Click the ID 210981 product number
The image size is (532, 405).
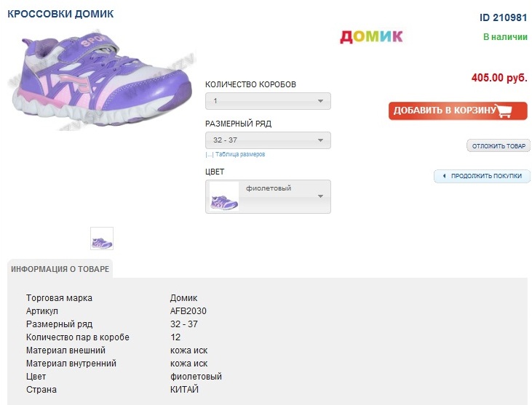click(503, 17)
